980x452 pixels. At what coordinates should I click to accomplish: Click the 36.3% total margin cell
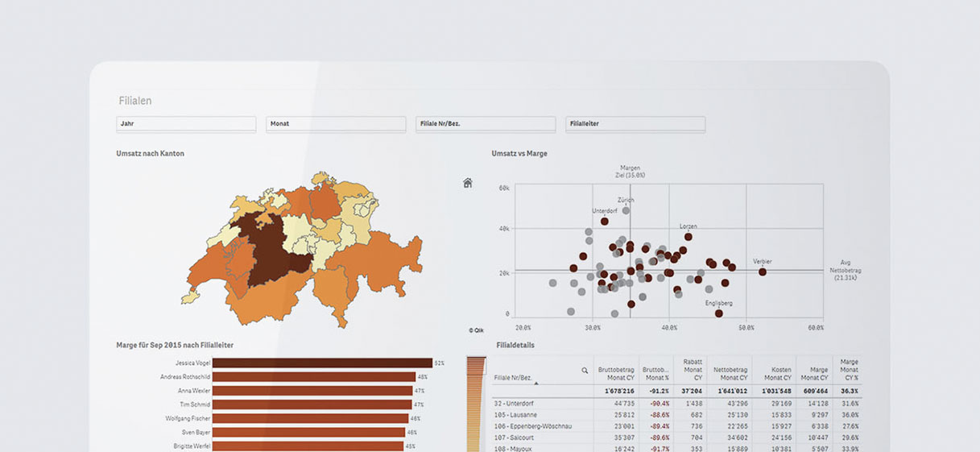coord(850,391)
